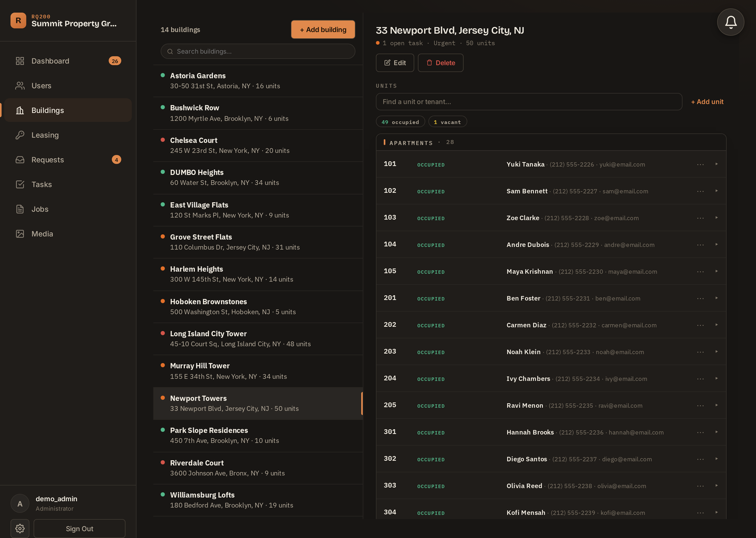
Task: Click the Jobs document icon
Action: [x=20, y=209]
